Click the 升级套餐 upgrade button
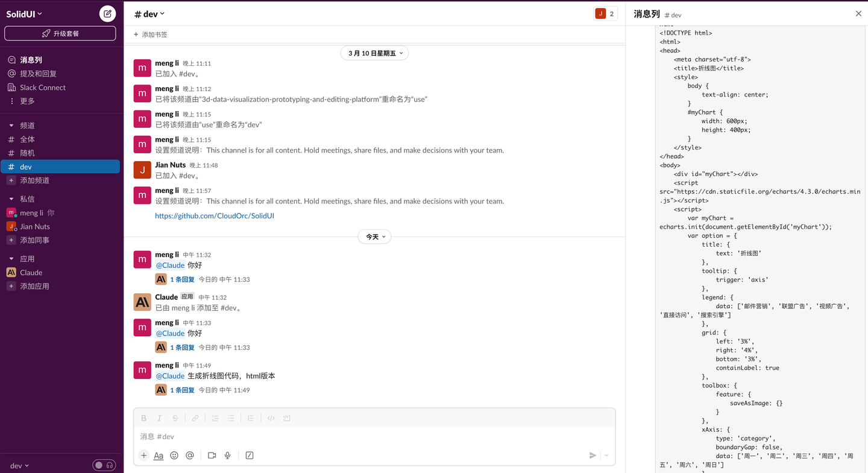 (60, 33)
